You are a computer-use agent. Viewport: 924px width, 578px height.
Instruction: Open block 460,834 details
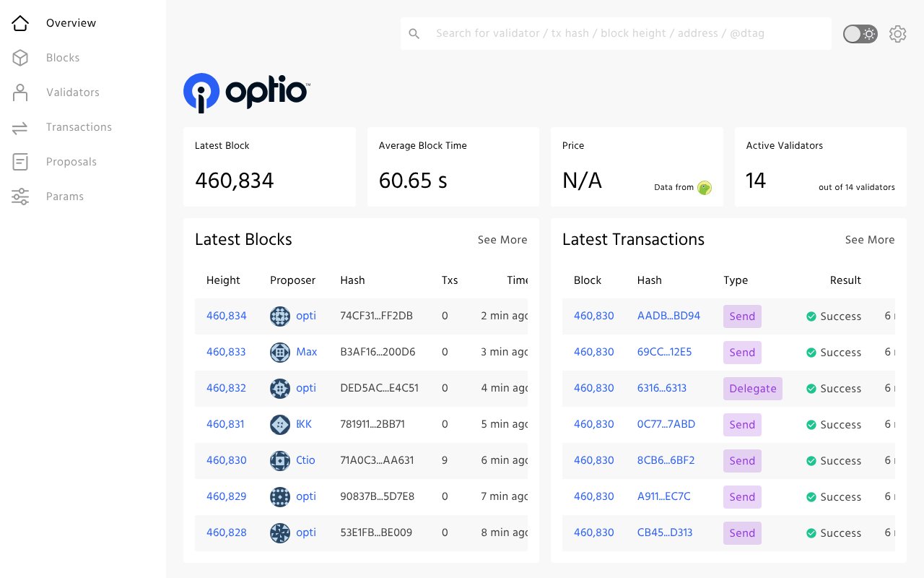pos(226,316)
